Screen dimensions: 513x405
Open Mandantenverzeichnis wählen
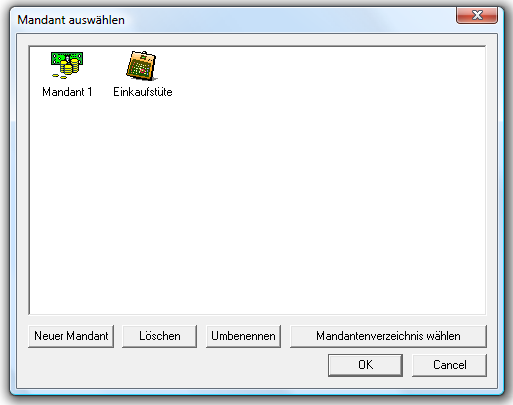(x=388, y=336)
